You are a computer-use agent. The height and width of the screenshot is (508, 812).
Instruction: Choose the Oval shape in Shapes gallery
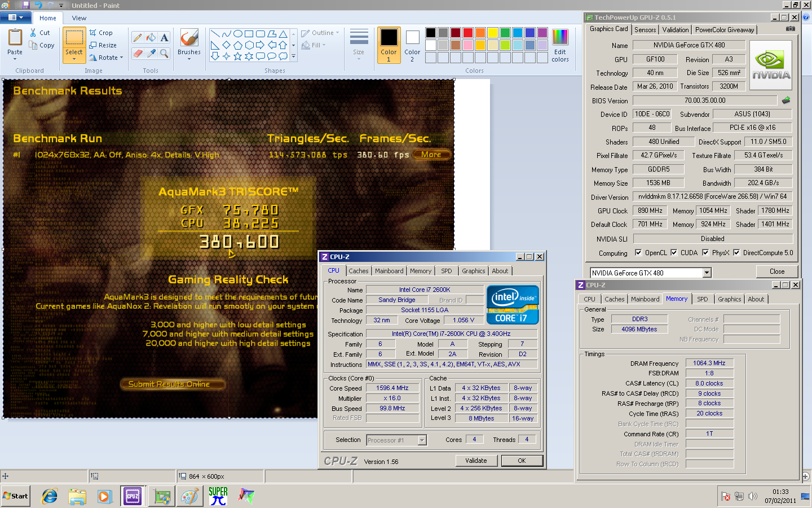tap(237, 34)
